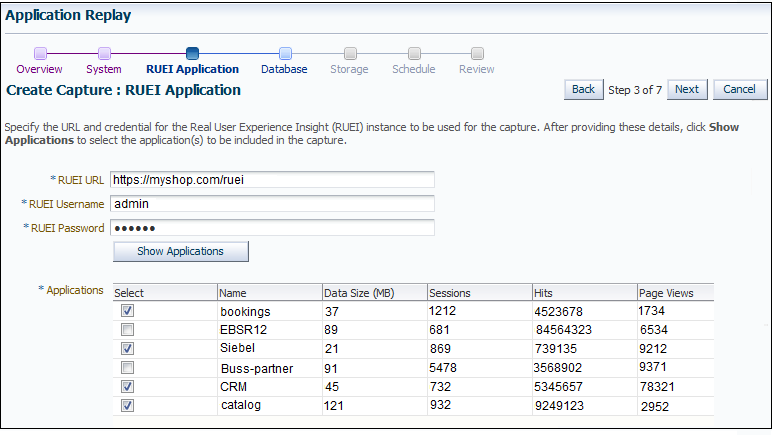Click the Schedule step marker icon
Viewport: 772px width, 435px height.
[415, 53]
